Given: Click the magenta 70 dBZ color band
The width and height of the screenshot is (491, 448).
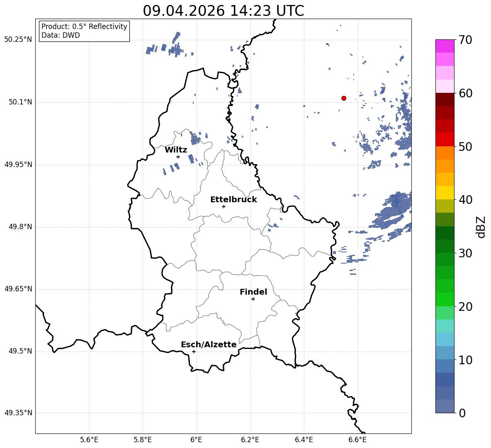Looking at the screenshot, I should point(445,46).
